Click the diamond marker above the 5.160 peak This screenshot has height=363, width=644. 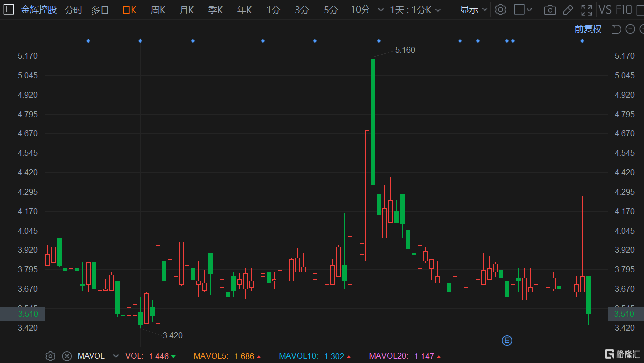click(379, 41)
